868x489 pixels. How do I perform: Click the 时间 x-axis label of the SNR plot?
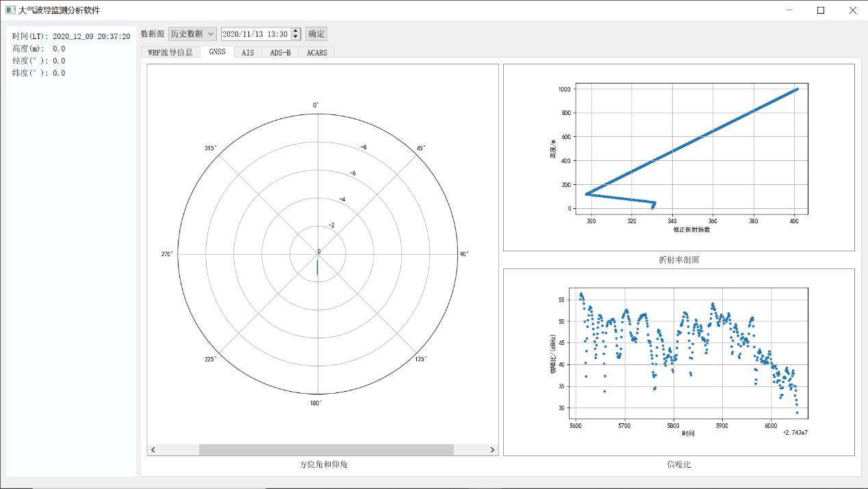click(689, 433)
